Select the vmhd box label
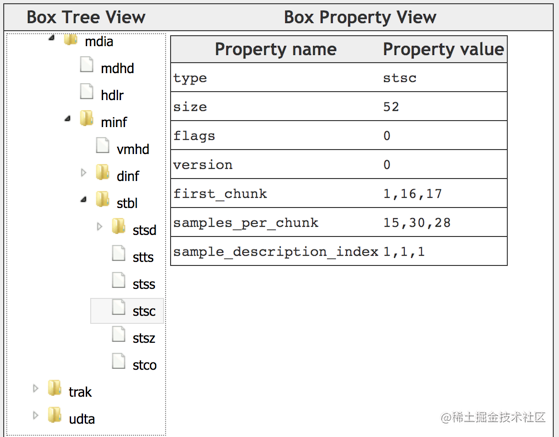Screen dimensions: 559x437 tap(133, 149)
